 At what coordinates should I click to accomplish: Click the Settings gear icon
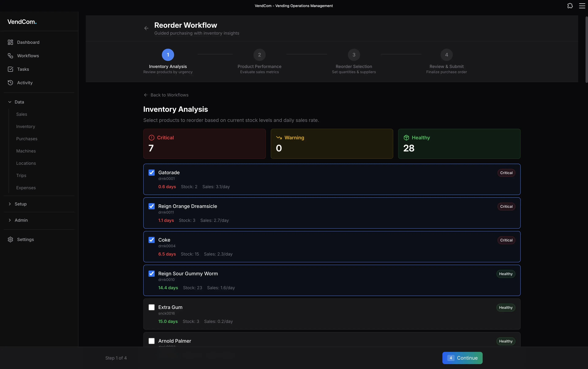pyautogui.click(x=10, y=239)
